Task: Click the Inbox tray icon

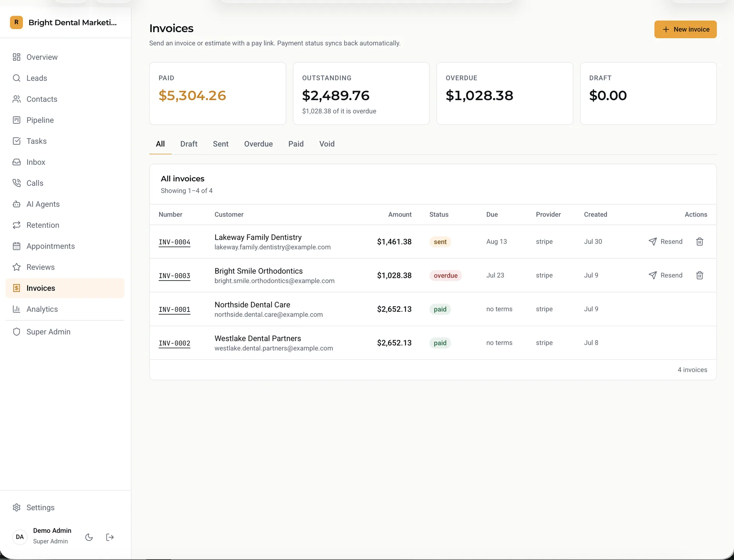Action: pos(16,162)
